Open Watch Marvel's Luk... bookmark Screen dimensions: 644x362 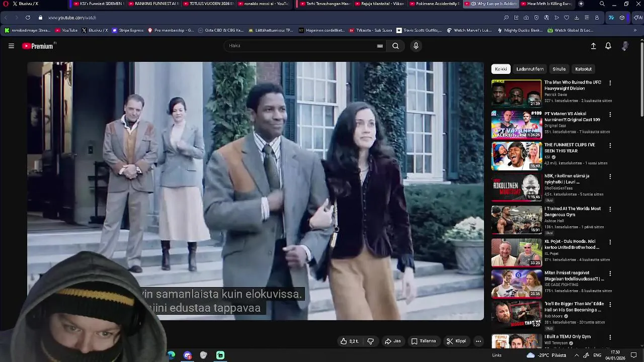coord(469,30)
